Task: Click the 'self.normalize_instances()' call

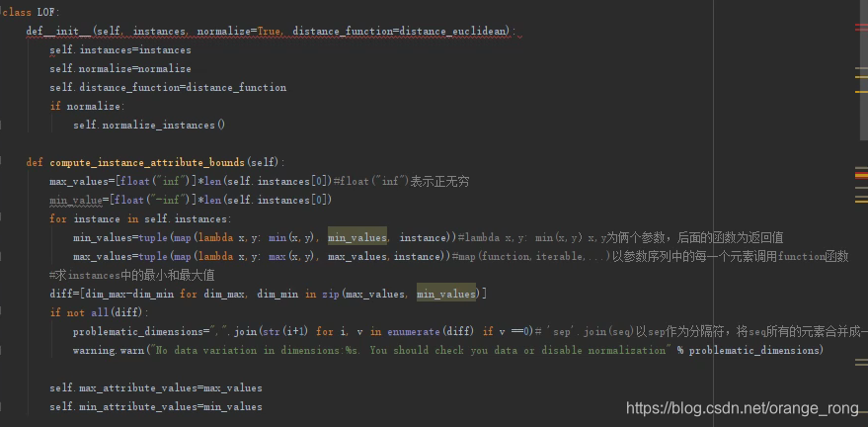Action: 149,126
